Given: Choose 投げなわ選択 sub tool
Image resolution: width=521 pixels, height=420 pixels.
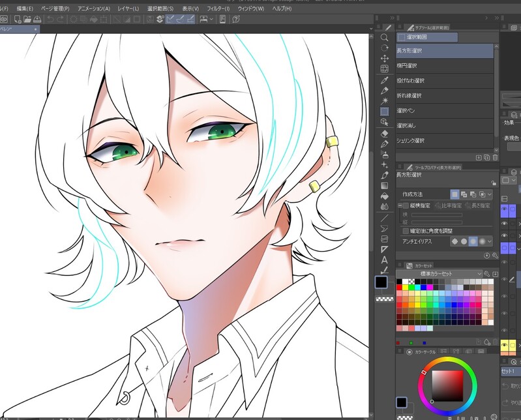Looking at the screenshot, I should point(445,81).
